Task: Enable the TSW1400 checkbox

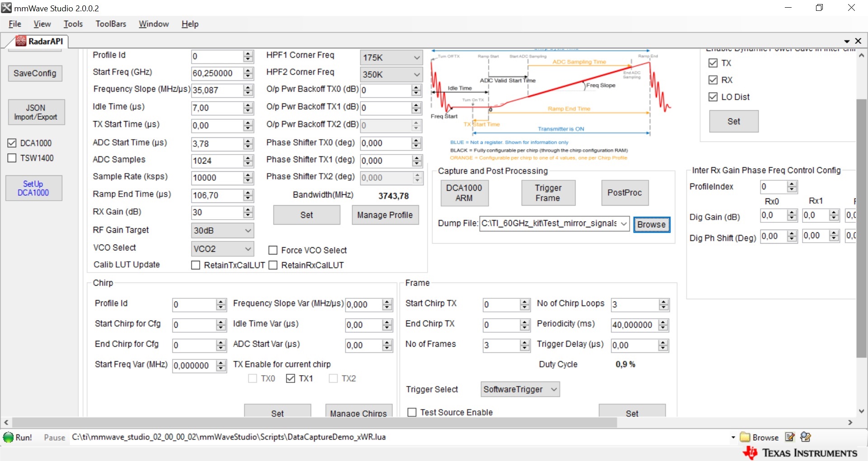Action: (x=12, y=158)
